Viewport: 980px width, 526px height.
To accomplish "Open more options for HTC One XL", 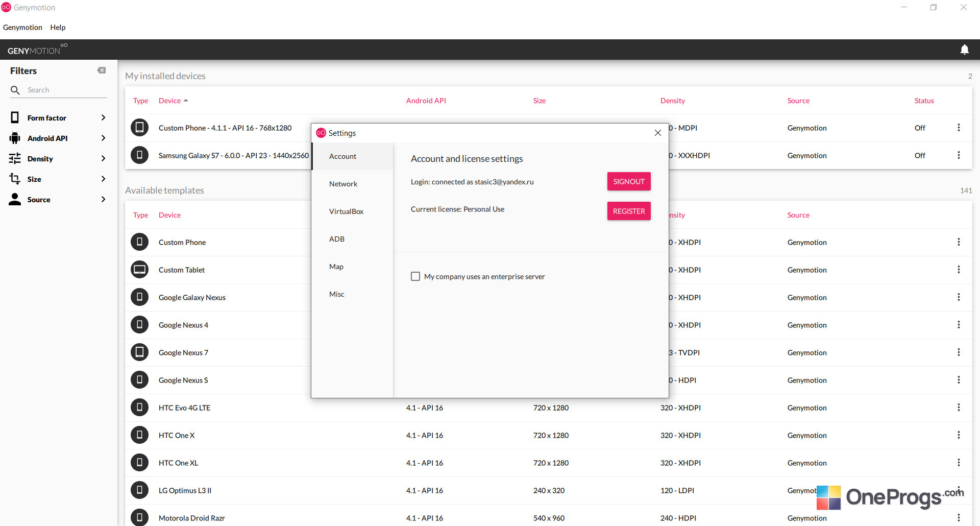I will point(959,463).
